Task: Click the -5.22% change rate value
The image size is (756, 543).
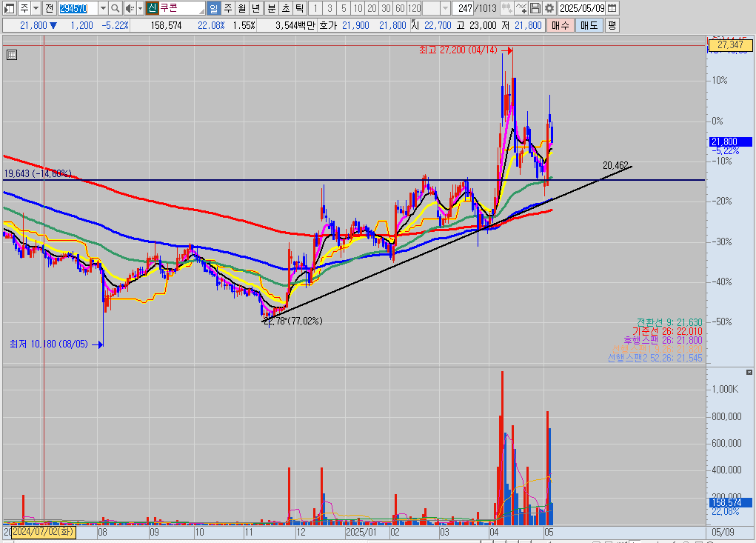Action: pyautogui.click(x=116, y=25)
